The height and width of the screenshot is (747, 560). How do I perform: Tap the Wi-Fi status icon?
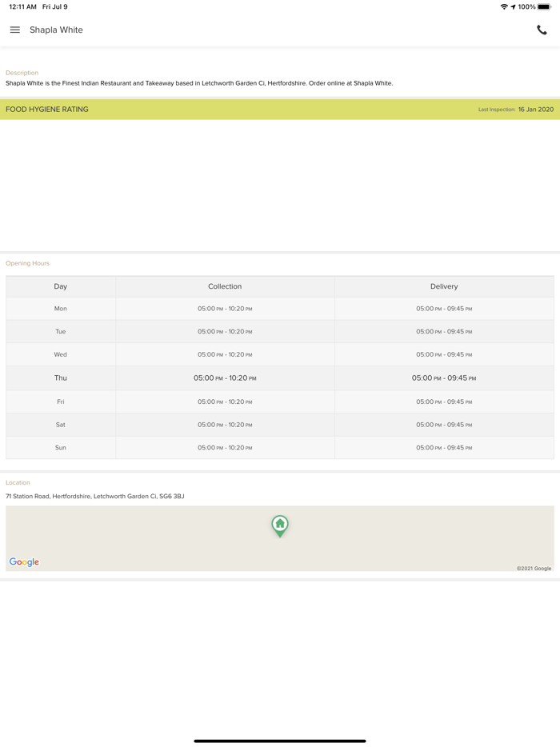point(504,6)
